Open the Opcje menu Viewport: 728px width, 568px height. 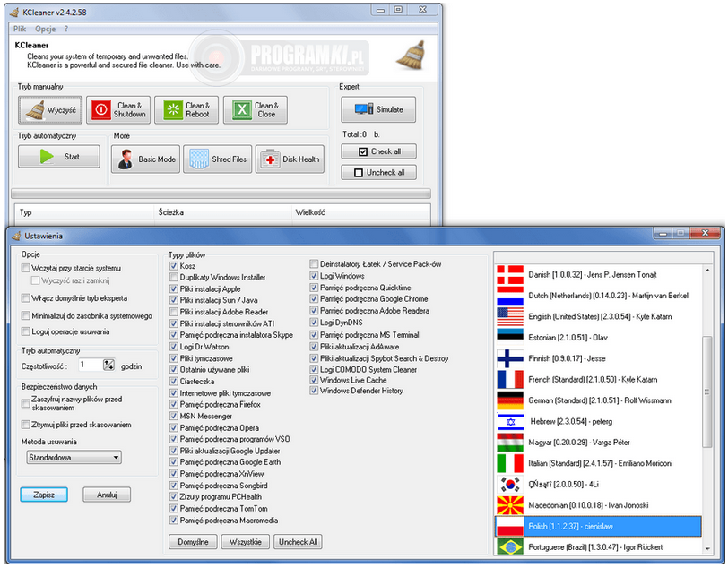45,29
